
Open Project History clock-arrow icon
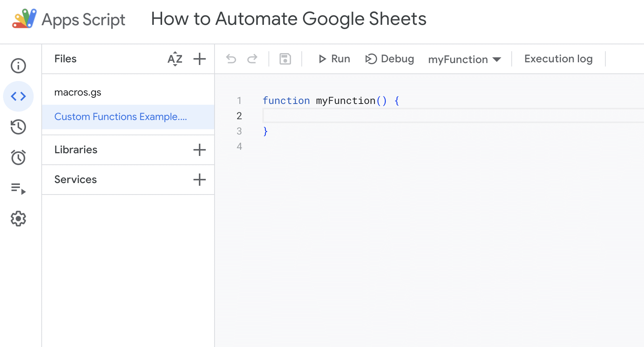click(18, 127)
